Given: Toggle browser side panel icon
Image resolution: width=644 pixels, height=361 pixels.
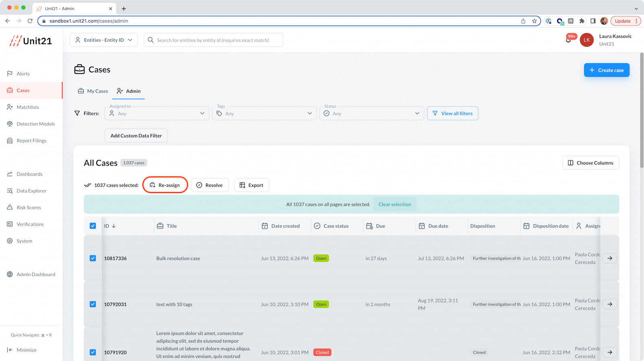Looking at the screenshot, I should coord(593,21).
